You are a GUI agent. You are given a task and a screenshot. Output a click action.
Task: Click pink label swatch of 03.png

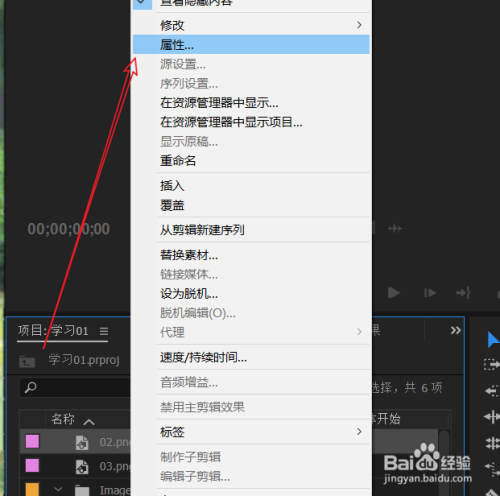(32, 465)
